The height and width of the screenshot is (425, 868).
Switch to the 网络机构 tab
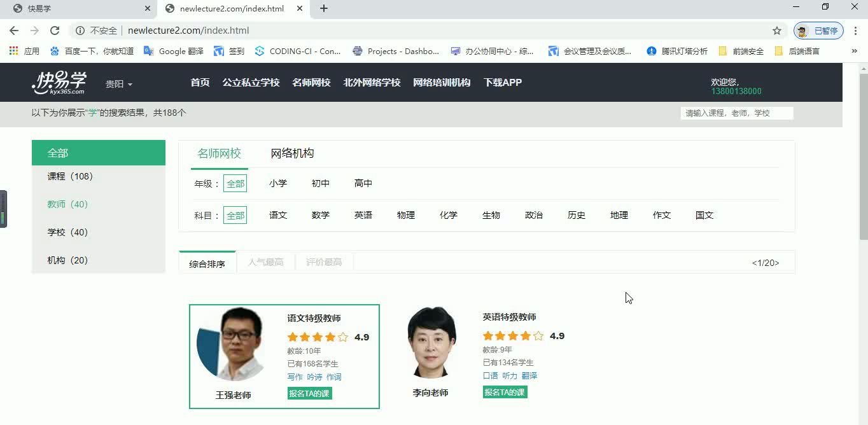[x=292, y=153]
